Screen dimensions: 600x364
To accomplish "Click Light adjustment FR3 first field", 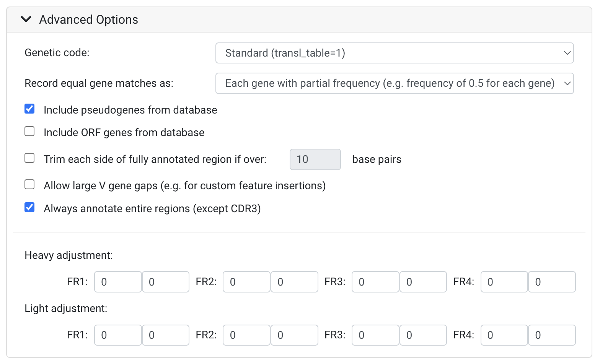I will click(376, 335).
